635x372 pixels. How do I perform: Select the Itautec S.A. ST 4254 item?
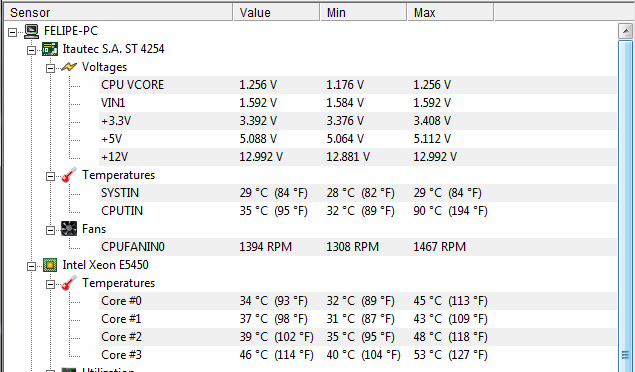(x=113, y=49)
